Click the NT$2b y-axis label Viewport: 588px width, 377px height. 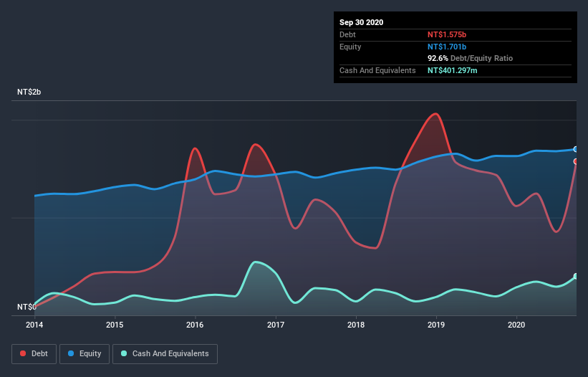coord(29,92)
